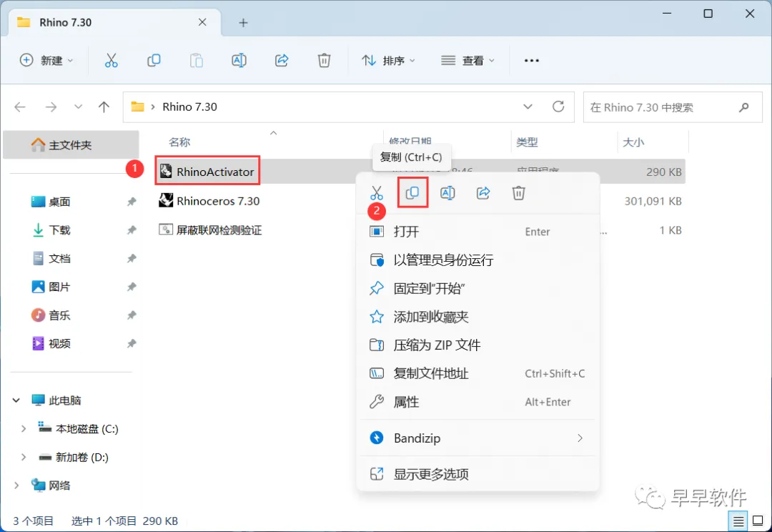Open the 新建 dropdown
Screen dimensions: 772x532
click(x=46, y=60)
